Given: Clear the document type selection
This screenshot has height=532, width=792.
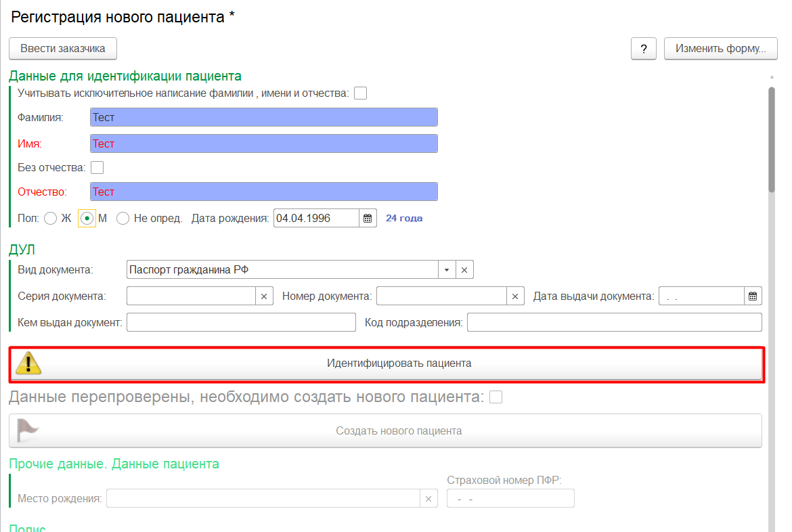Looking at the screenshot, I should pyautogui.click(x=464, y=269).
